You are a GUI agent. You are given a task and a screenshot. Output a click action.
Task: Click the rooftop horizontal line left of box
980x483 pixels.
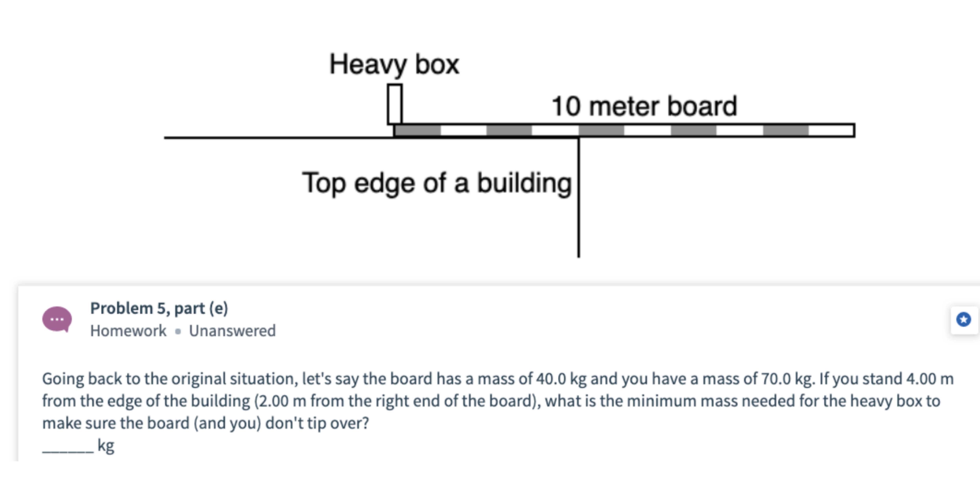pyautogui.click(x=279, y=137)
